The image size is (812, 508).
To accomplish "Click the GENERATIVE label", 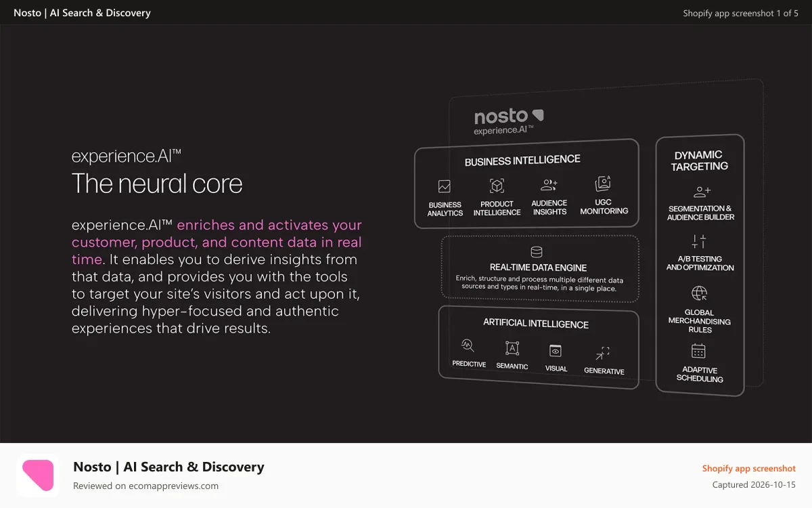I will click(604, 371).
